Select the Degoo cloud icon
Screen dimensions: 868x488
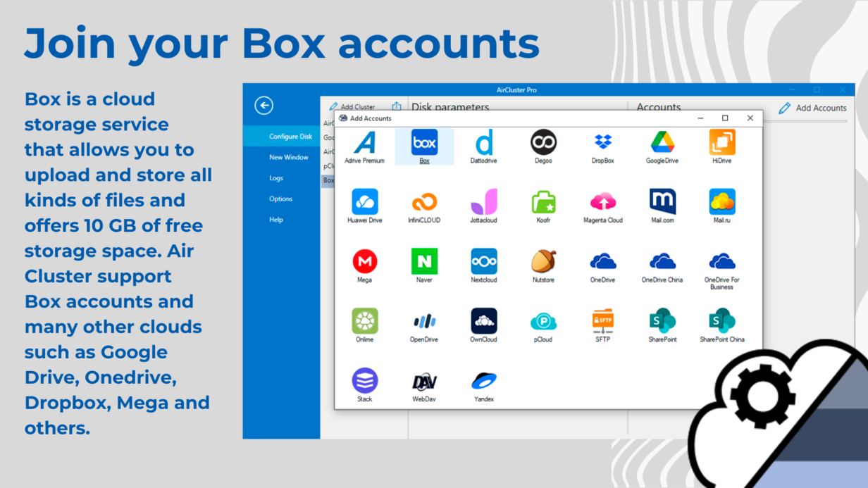pyautogui.click(x=543, y=142)
